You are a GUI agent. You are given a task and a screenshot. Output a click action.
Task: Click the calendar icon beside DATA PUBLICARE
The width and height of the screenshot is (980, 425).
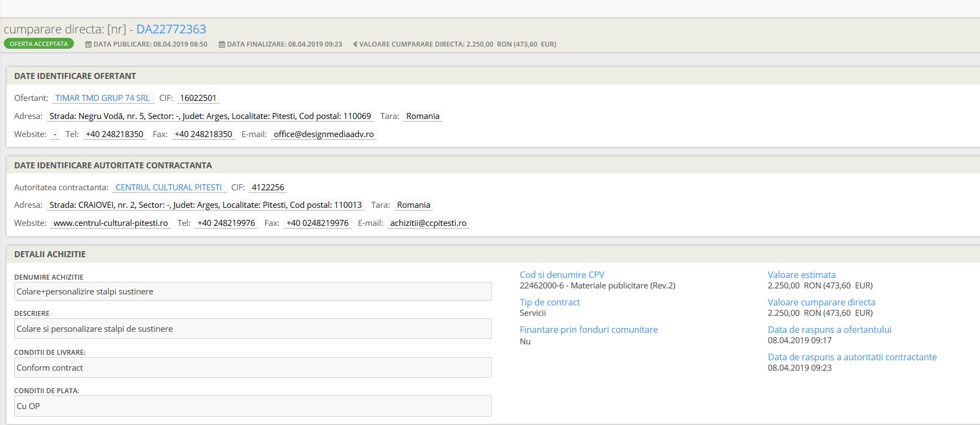(x=88, y=44)
